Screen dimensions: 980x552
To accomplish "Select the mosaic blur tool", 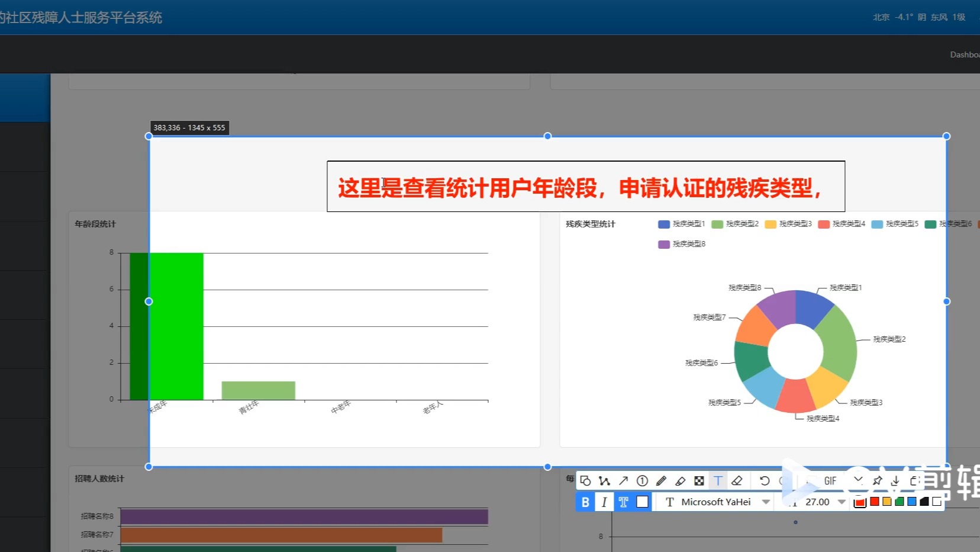I will pyautogui.click(x=699, y=480).
